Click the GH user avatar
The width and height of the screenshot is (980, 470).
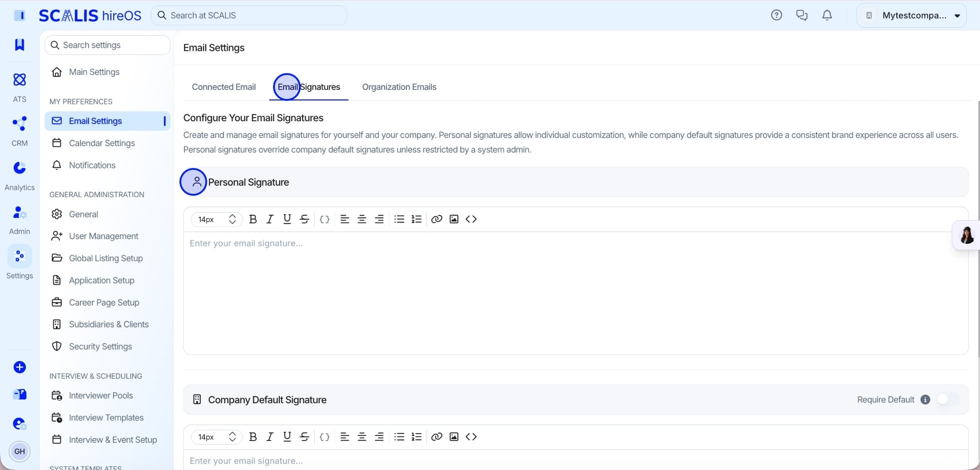pyautogui.click(x=20, y=451)
